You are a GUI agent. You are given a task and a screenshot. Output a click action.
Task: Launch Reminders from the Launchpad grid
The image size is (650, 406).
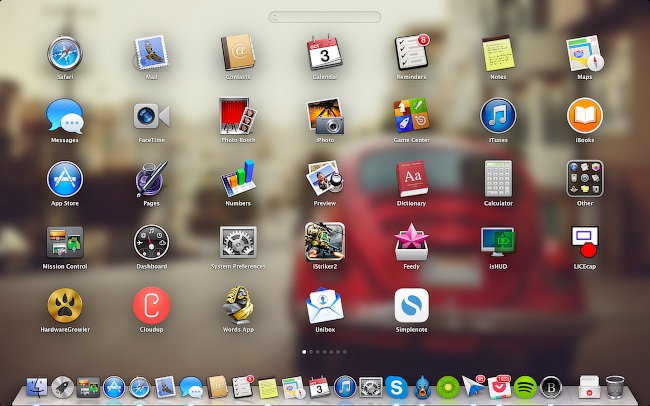coord(412,52)
